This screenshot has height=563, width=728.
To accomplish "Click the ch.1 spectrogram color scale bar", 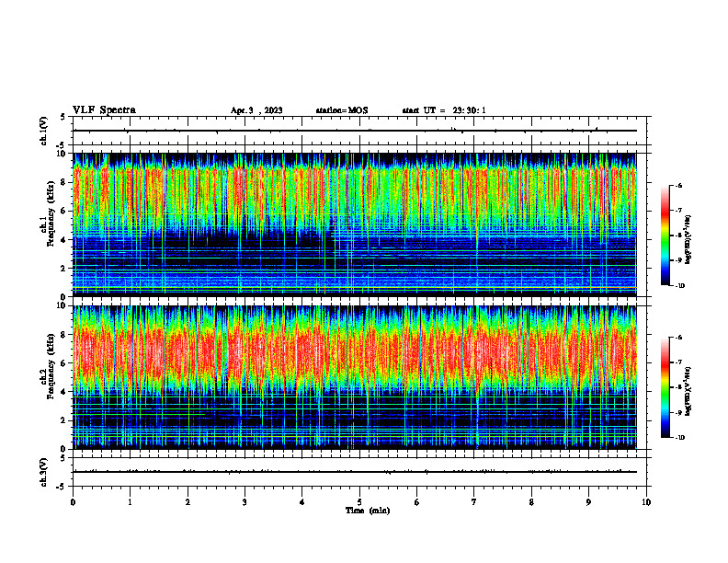I will tap(665, 236).
